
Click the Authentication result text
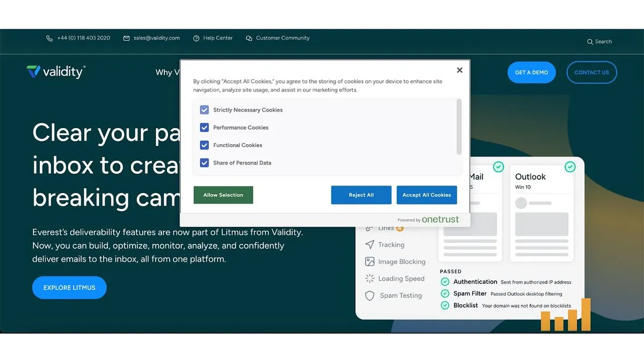[513, 282]
